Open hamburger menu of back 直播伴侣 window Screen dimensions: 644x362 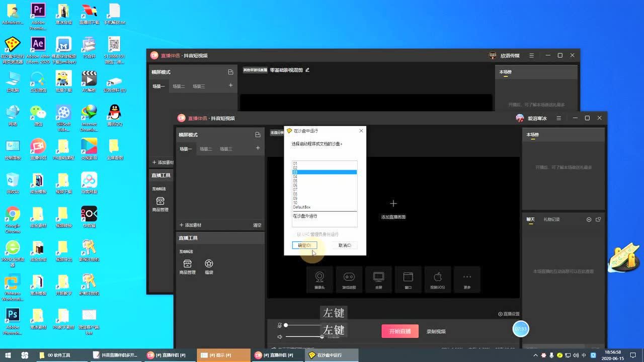pos(531,55)
